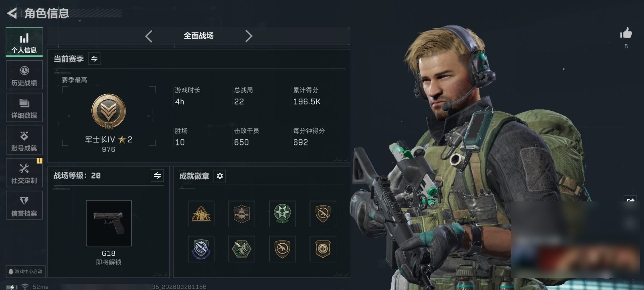The image size is (644, 290).
Task: Open the 成就徽章 gear settings
Action: [220, 176]
